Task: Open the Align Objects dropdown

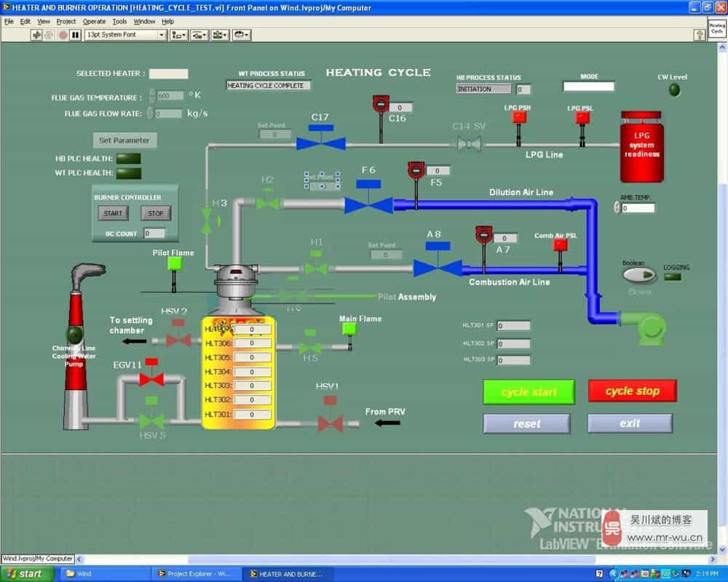Action: [179, 35]
